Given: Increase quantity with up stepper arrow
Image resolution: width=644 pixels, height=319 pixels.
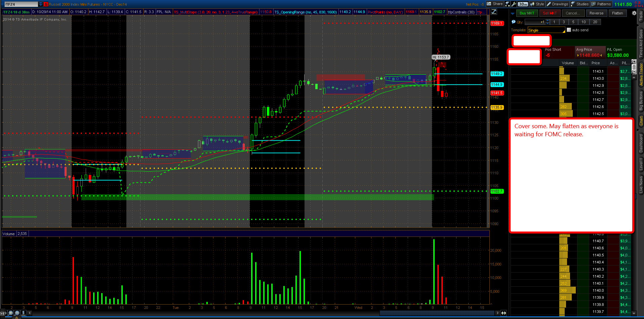Looking at the screenshot, I should pyautogui.click(x=548, y=21).
